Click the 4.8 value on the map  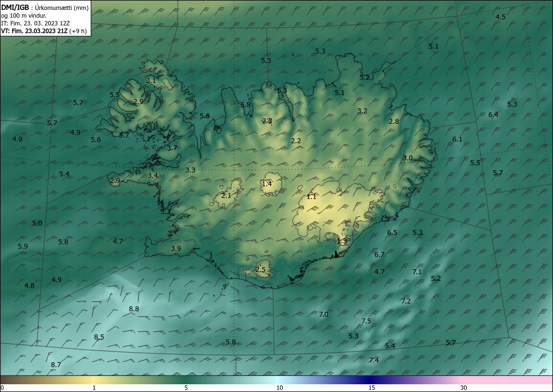[30, 285]
